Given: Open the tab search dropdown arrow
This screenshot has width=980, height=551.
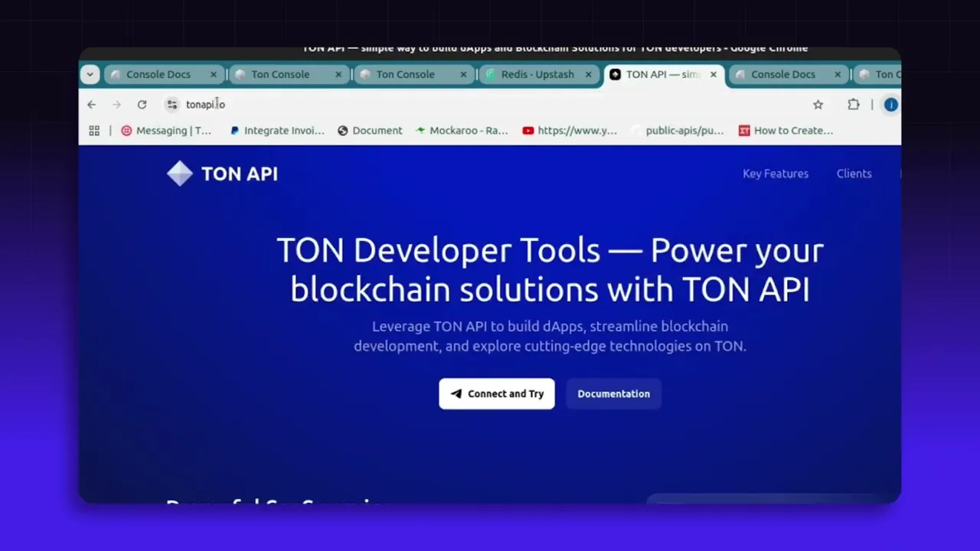Looking at the screenshot, I should pos(90,74).
